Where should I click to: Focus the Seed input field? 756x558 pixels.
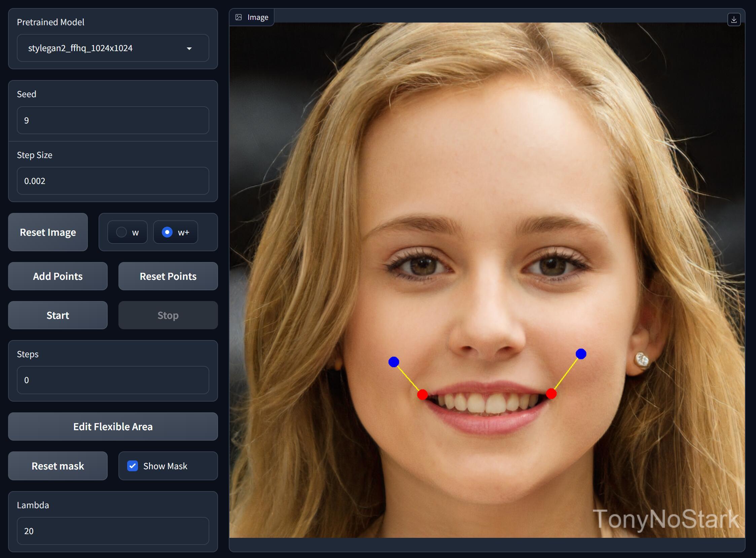click(113, 120)
